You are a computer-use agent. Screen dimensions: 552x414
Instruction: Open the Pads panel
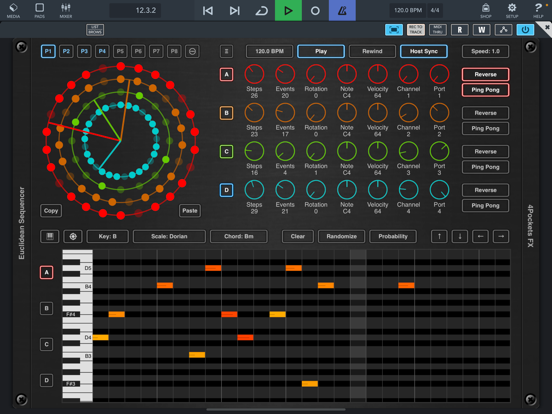(39, 10)
